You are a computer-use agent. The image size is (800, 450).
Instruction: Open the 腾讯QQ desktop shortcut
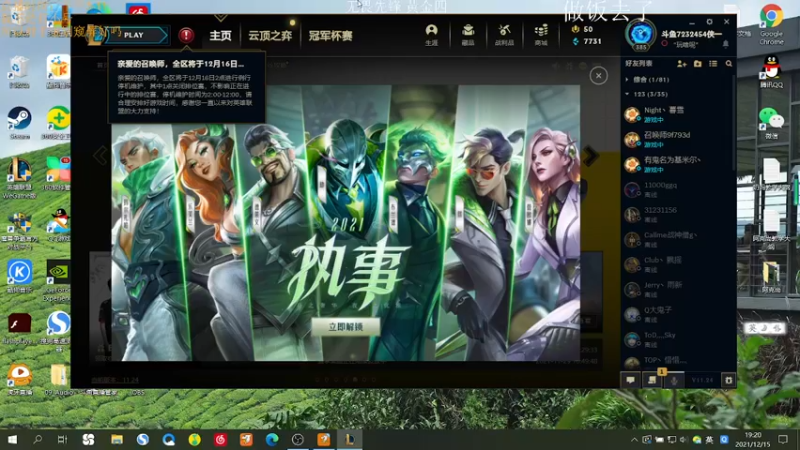771,71
